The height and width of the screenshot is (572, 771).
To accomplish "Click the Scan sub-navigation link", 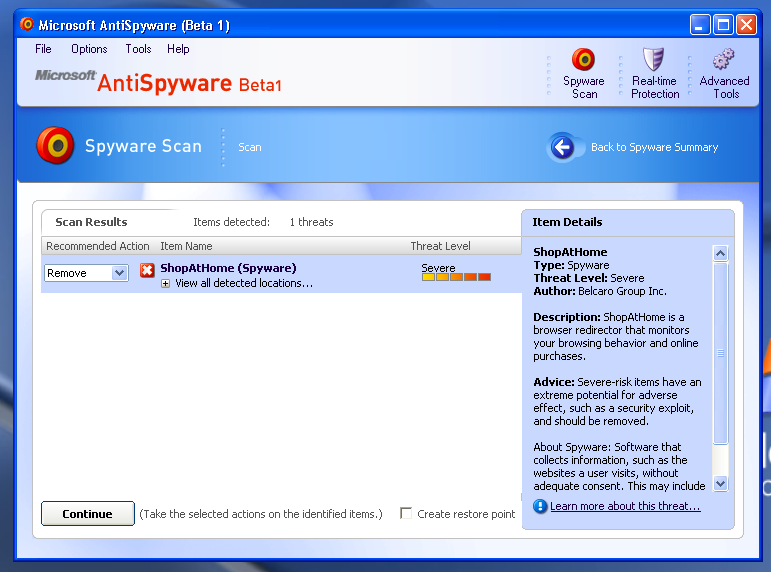I will pos(250,147).
